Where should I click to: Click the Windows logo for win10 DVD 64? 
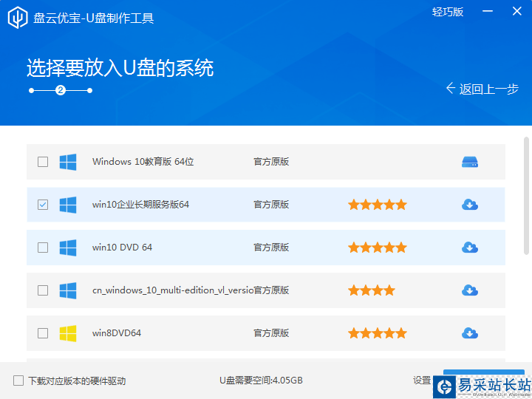point(68,248)
